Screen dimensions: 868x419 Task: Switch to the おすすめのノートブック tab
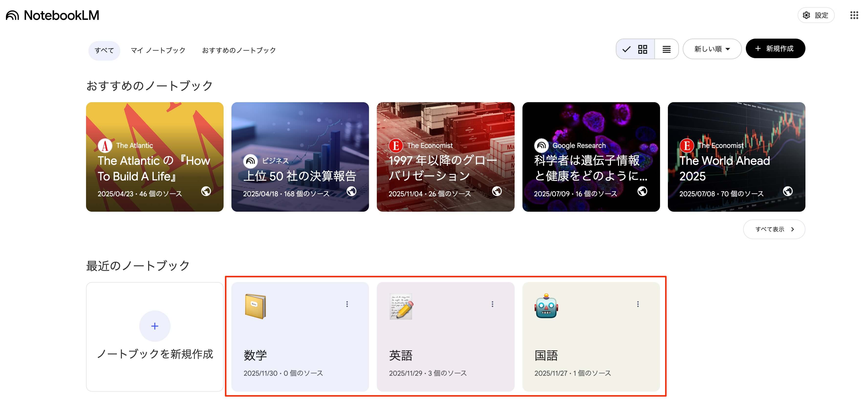point(239,50)
